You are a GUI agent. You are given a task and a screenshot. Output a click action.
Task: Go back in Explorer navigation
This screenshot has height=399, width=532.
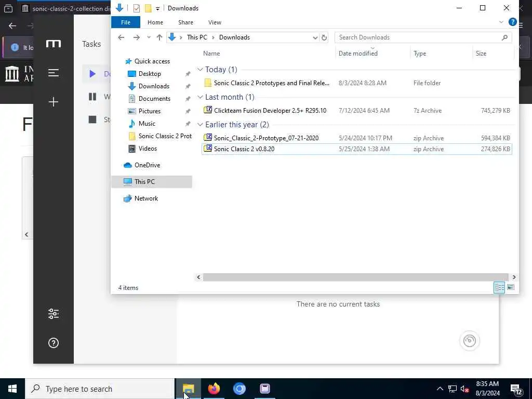tap(121, 37)
